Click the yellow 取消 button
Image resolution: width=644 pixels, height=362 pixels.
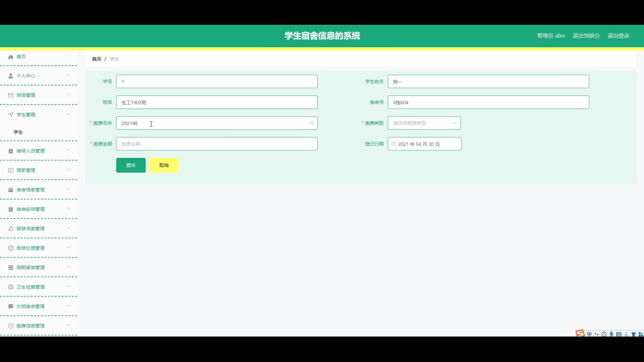[x=164, y=165]
